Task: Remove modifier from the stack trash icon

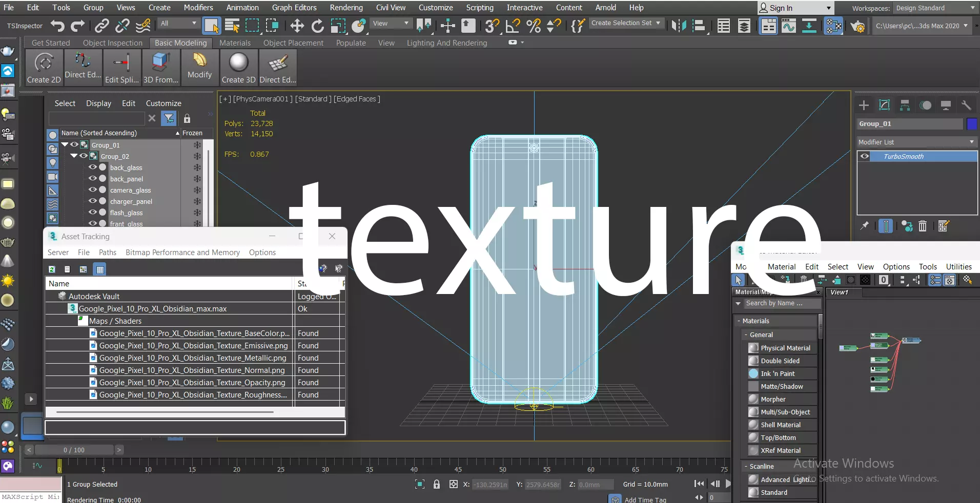Action: 923,226
